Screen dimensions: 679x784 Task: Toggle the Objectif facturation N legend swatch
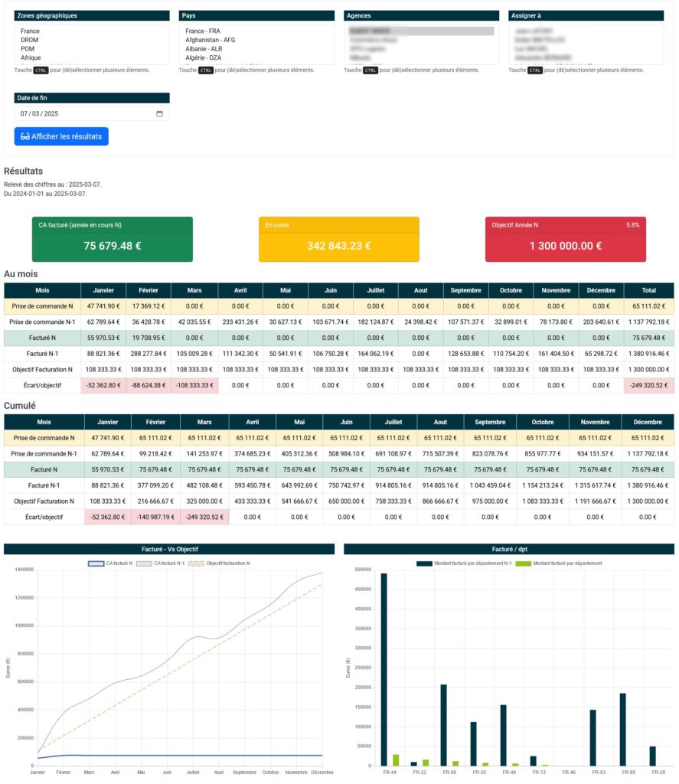(x=196, y=563)
